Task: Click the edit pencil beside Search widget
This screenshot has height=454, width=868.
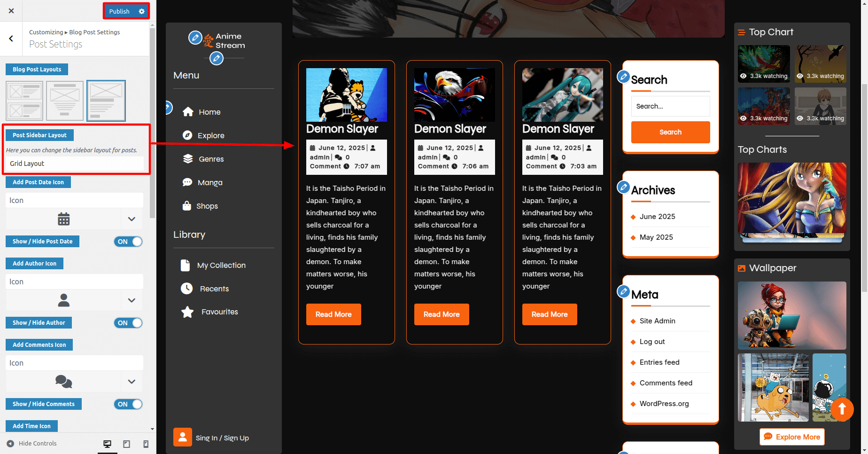Action: tap(623, 76)
